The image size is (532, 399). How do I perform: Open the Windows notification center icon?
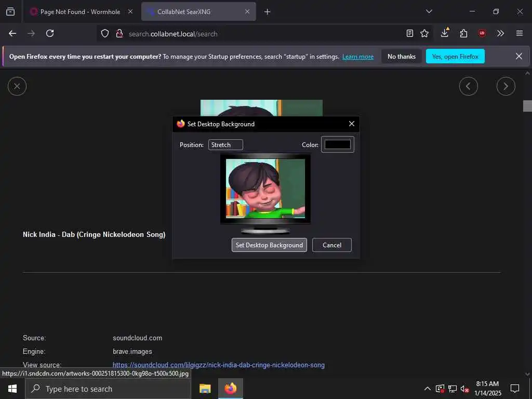coord(515,389)
